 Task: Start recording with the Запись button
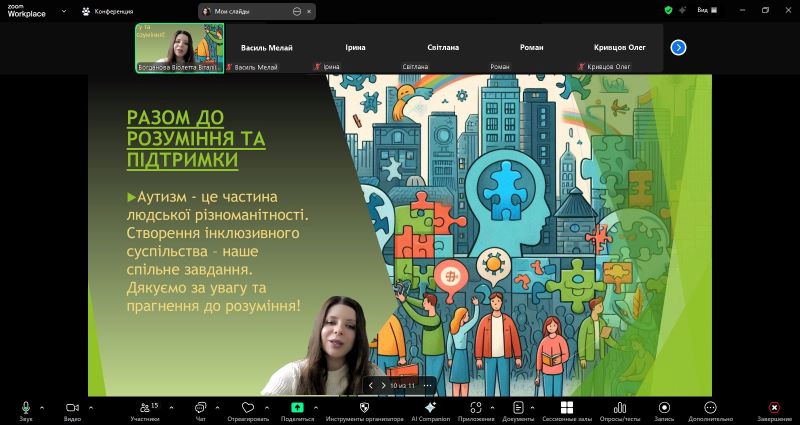point(664,411)
